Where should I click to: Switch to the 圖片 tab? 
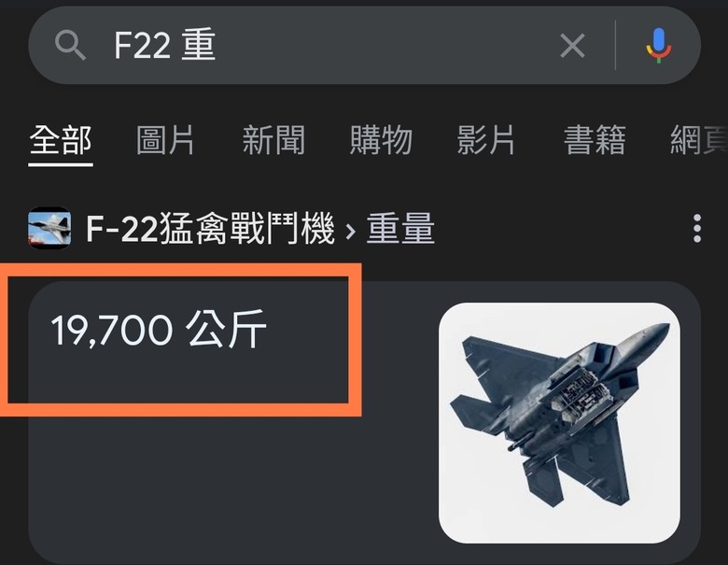click(x=165, y=140)
